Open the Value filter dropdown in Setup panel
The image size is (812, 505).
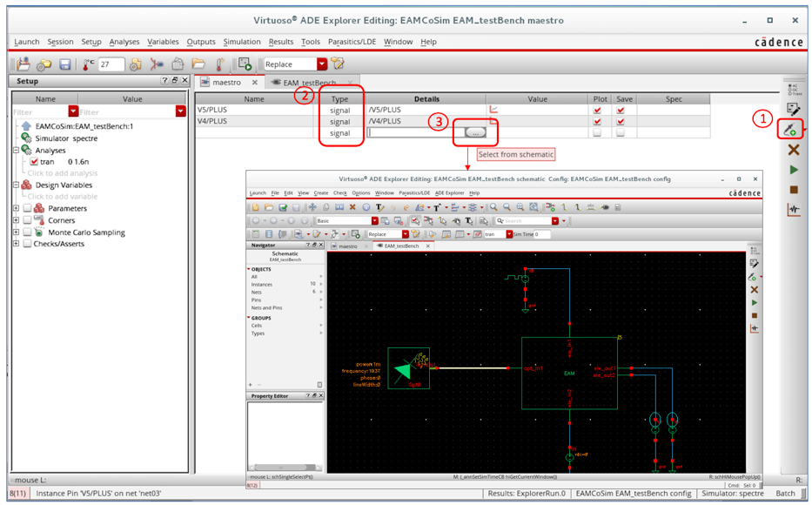point(180,111)
